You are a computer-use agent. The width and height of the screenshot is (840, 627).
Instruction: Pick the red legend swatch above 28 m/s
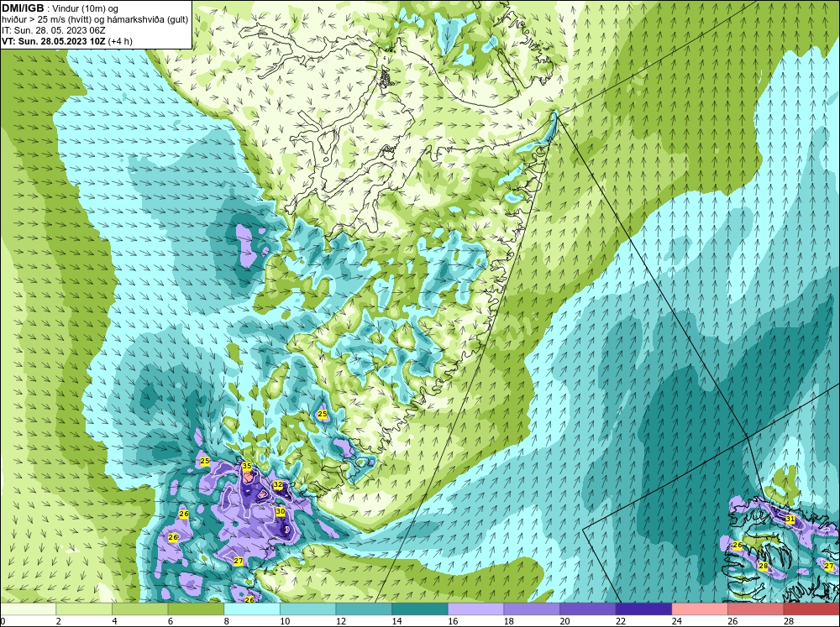[811, 609]
